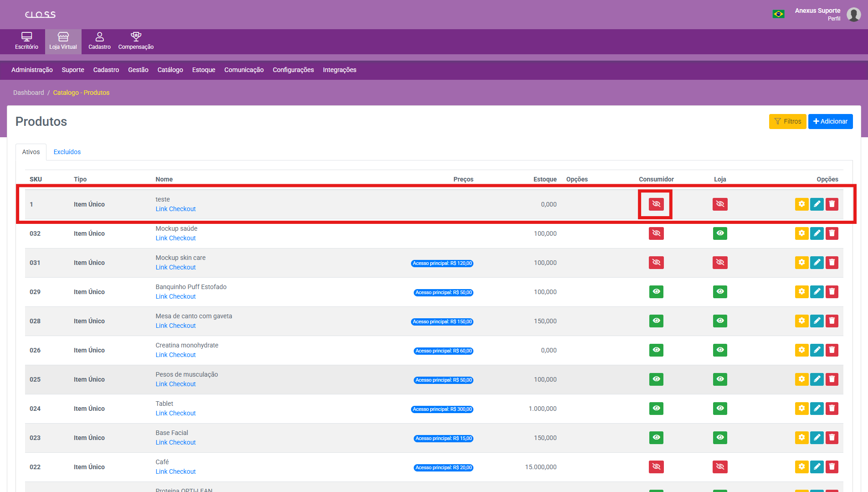Viewport: 868px width, 492px height.
Task: Edit the Mockup saúde product with pencil icon
Action: 817,233
